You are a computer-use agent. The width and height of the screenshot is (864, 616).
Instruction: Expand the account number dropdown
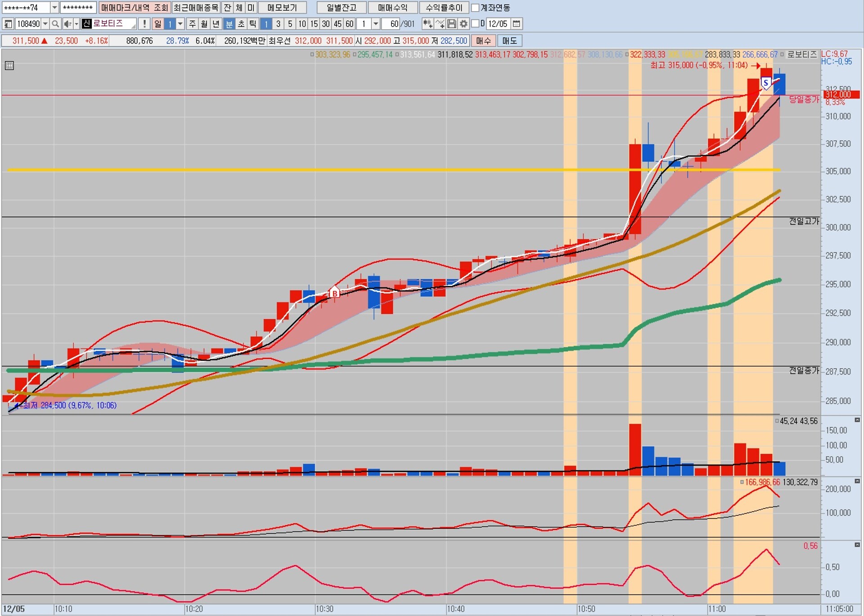54,8
